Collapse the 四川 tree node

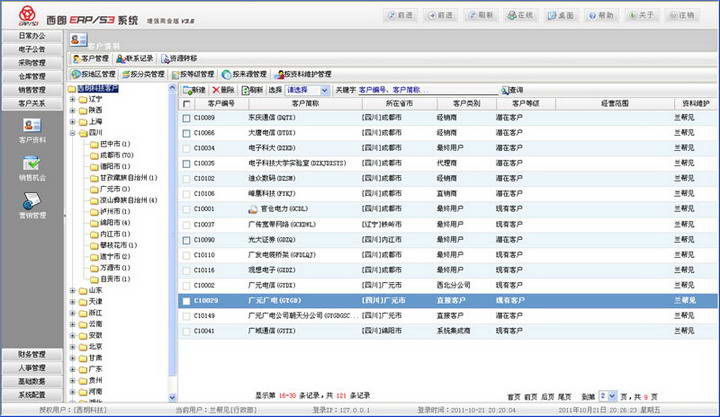(x=73, y=133)
